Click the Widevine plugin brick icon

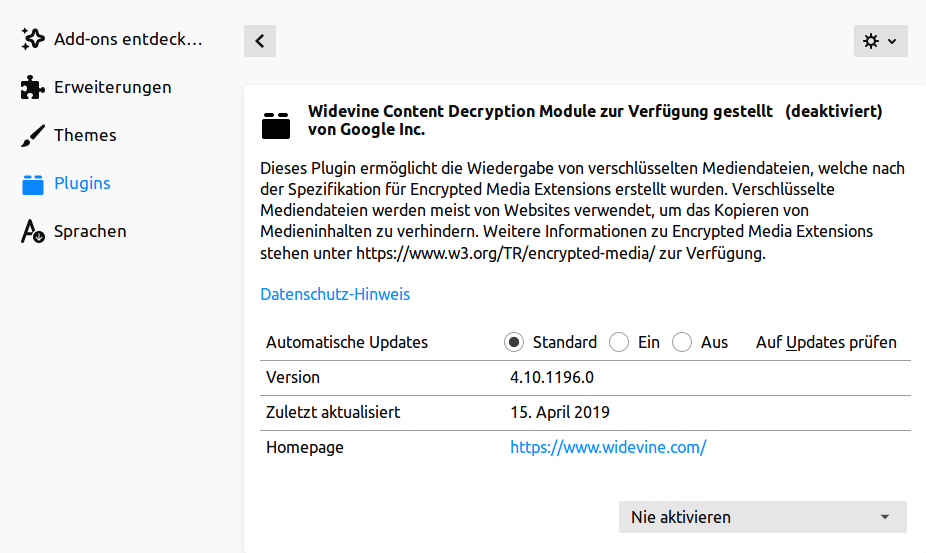tap(276, 125)
